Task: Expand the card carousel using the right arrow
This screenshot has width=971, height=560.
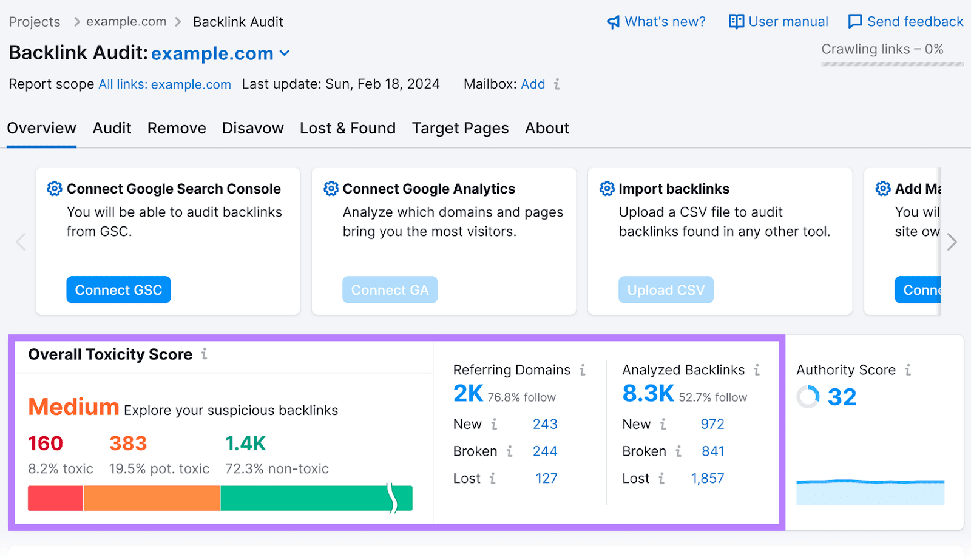Action: coord(951,241)
